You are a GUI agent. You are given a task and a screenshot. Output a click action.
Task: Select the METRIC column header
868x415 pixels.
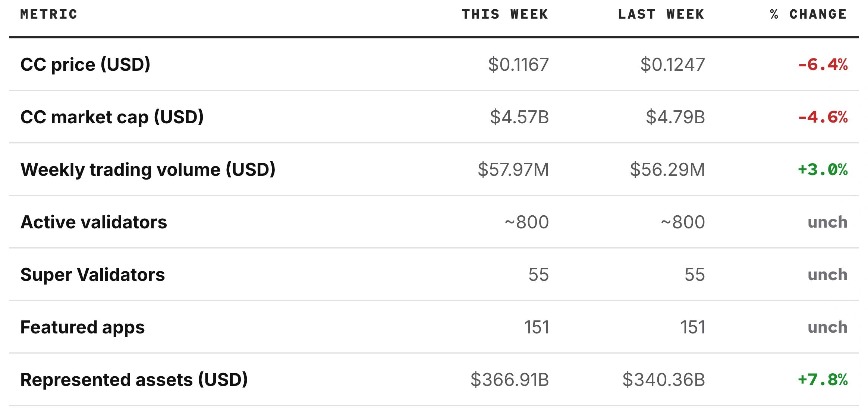49,14
